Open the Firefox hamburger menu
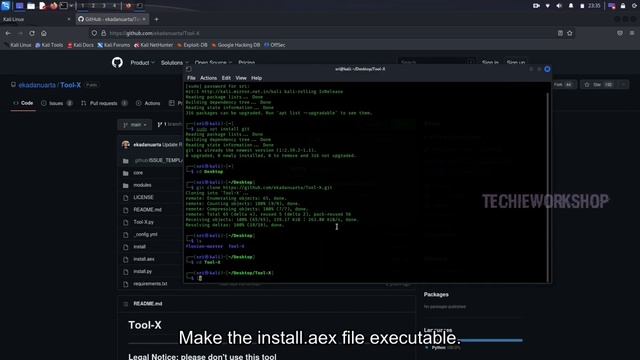 point(632,33)
